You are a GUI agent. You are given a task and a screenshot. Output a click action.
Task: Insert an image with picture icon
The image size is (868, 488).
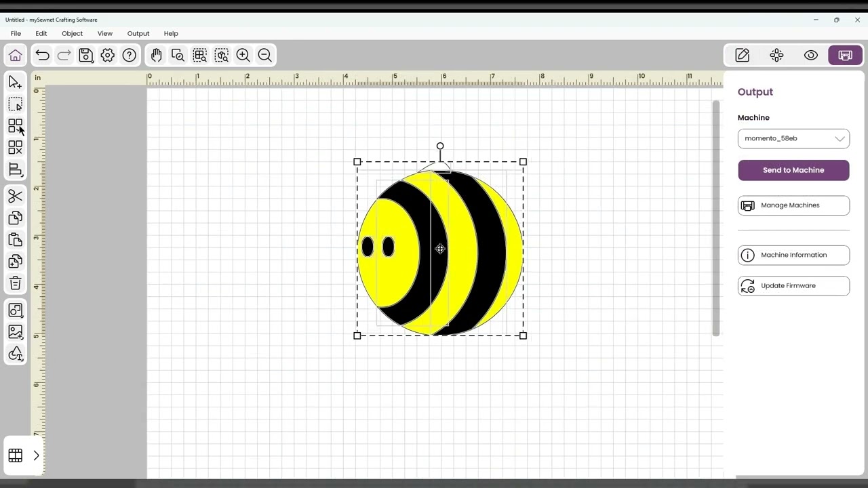(15, 332)
